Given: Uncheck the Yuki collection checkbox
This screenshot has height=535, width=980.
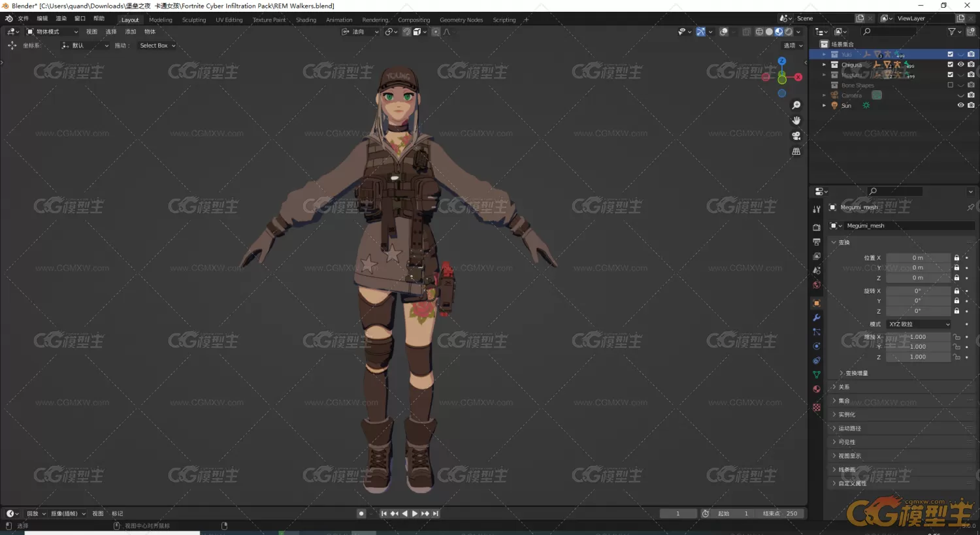Looking at the screenshot, I should pos(950,54).
